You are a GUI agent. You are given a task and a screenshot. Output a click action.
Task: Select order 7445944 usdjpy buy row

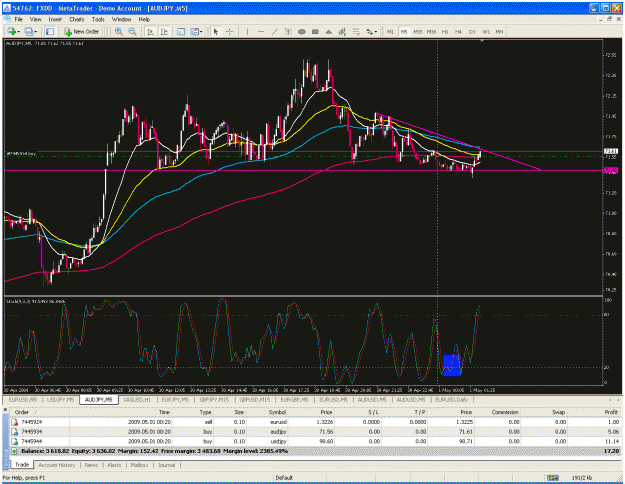coord(315,441)
